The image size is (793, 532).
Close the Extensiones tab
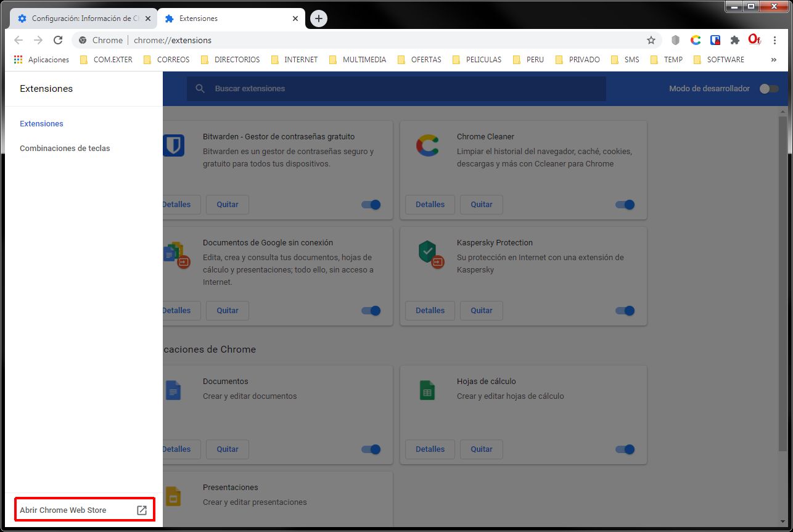295,18
